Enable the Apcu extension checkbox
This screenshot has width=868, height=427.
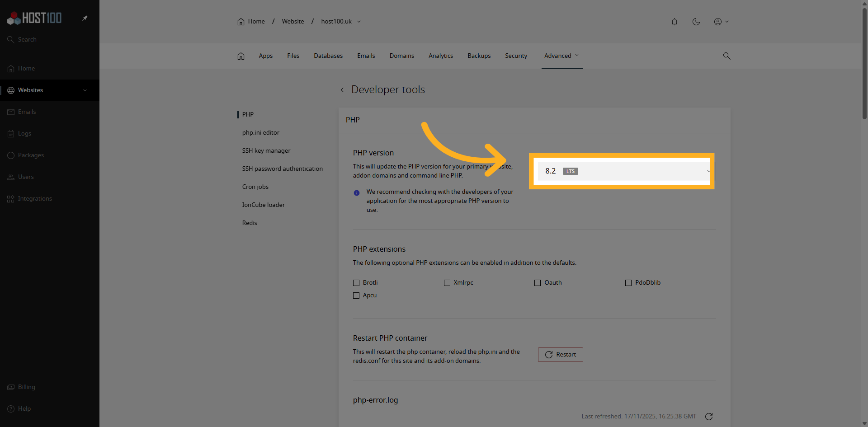(x=356, y=296)
